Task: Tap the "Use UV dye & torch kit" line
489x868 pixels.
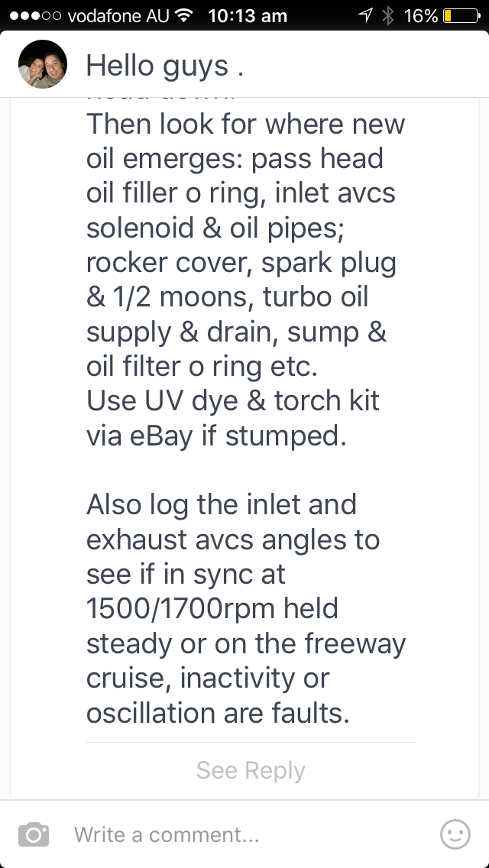Action: point(233,400)
